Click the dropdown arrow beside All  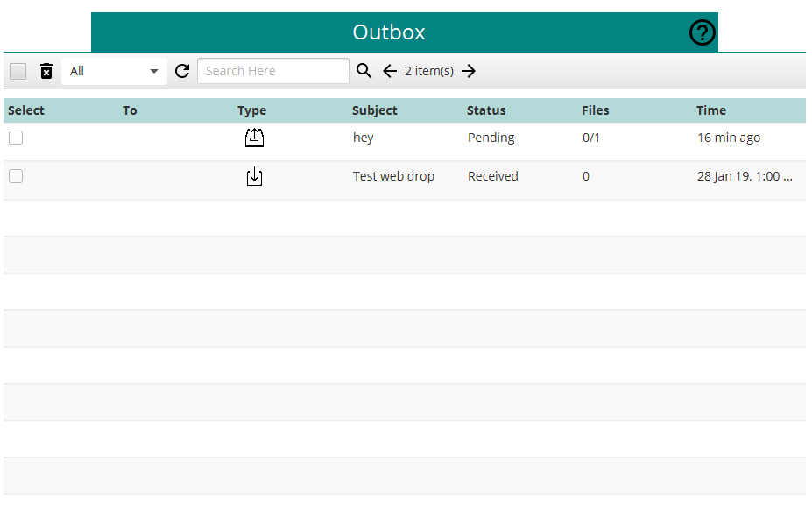(154, 71)
